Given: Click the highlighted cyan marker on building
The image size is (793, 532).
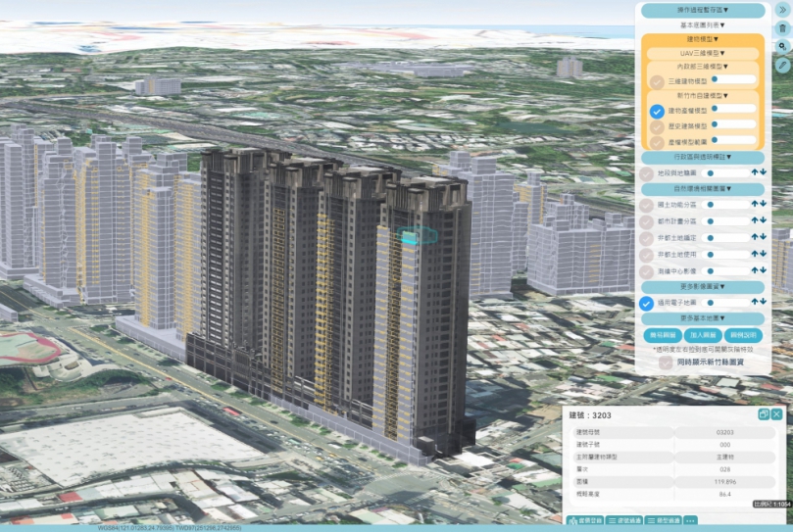Looking at the screenshot, I should [x=422, y=235].
